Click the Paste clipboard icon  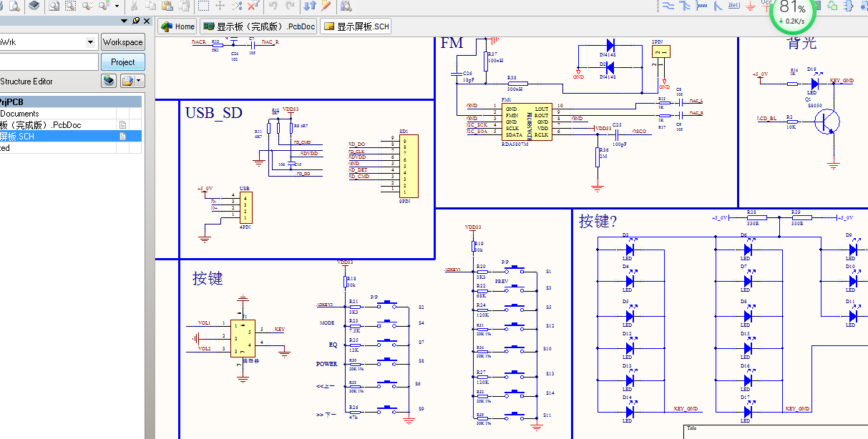(167, 6)
